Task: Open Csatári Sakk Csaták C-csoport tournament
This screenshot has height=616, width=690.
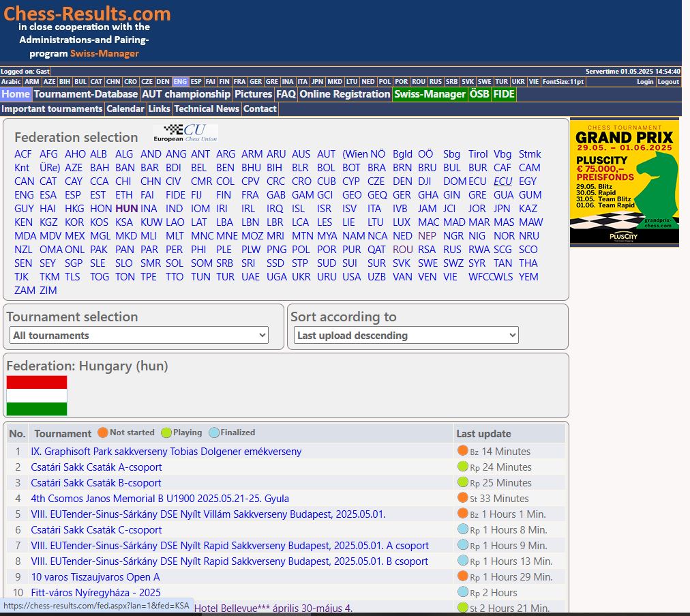Action: (96, 530)
